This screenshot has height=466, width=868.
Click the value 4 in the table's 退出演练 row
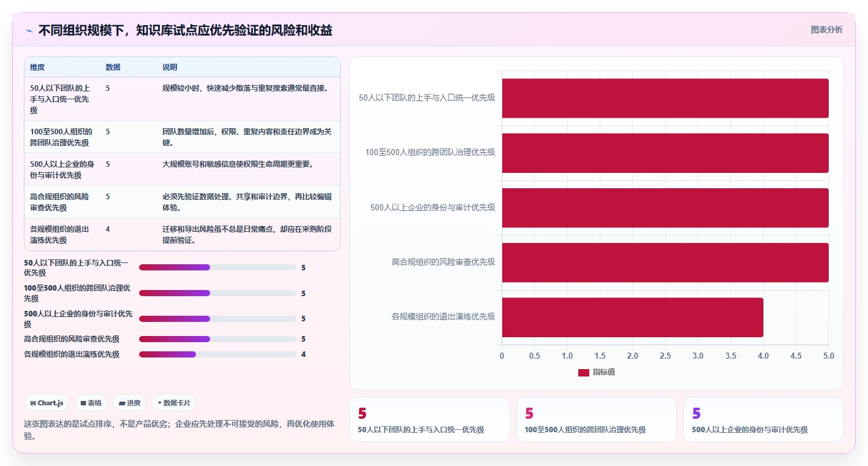tap(108, 229)
